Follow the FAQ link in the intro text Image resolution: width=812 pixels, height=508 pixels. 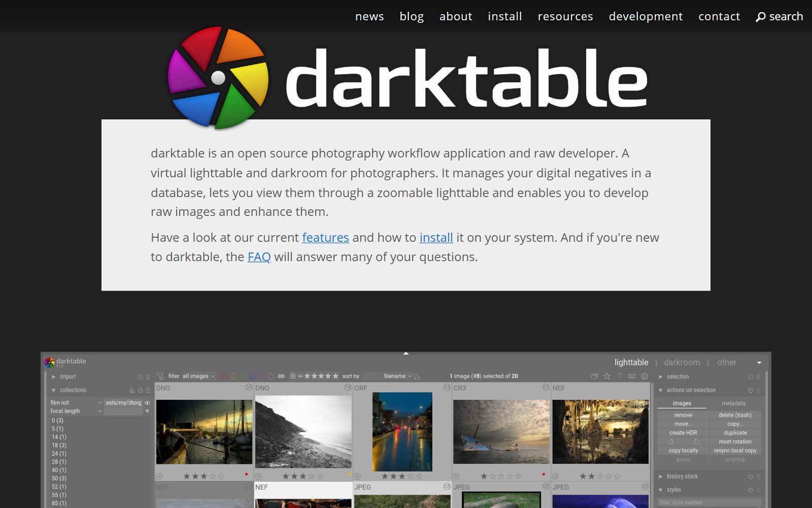click(x=259, y=257)
